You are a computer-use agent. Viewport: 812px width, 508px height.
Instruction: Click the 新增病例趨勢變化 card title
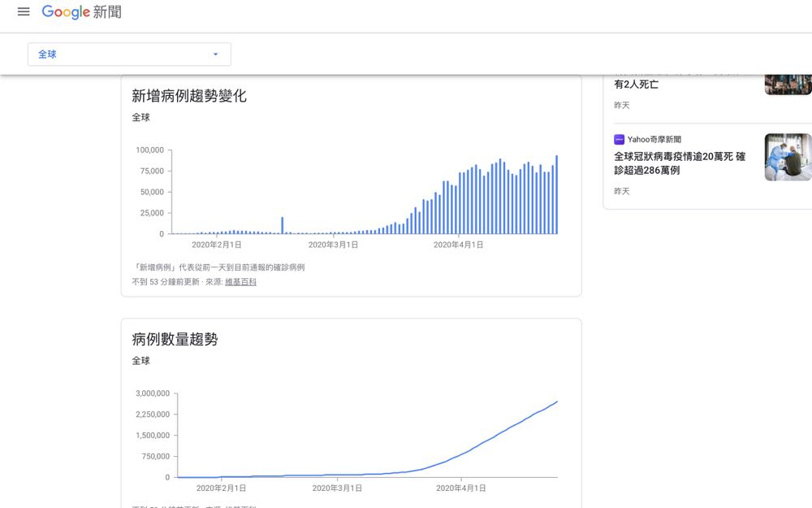point(189,96)
